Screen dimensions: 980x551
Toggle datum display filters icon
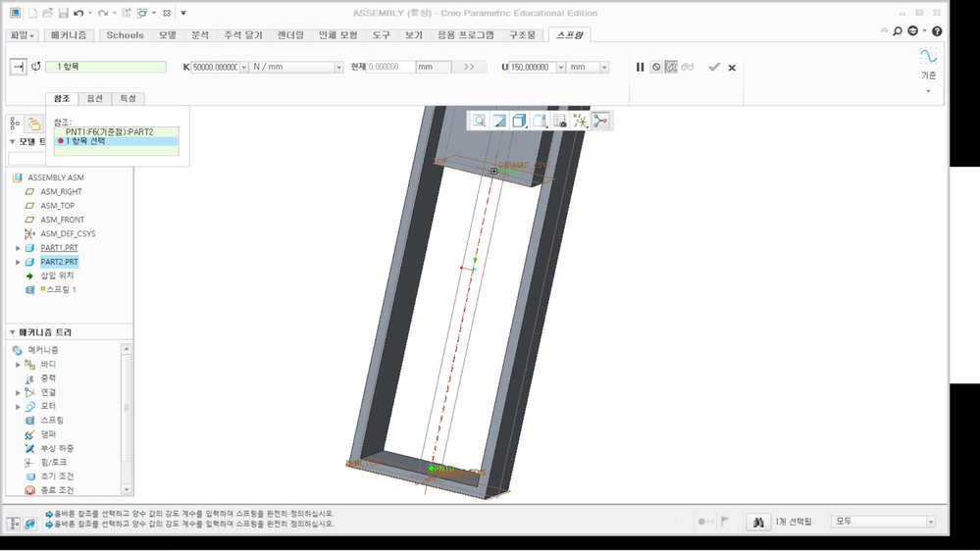pyautogui.click(x=580, y=122)
